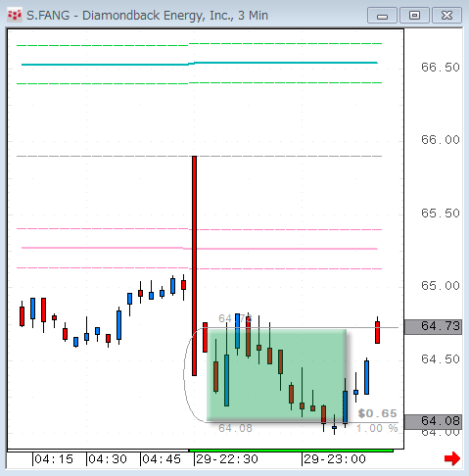Viewport: 469px width, 476px height.
Task: Click the 64.08 price marker on price axis
Action: [x=433, y=421]
